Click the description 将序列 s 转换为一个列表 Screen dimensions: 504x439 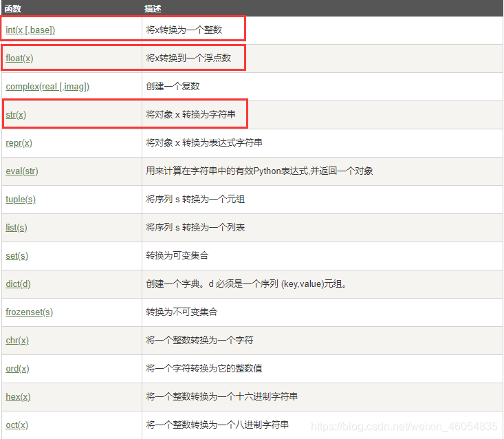coord(195,227)
